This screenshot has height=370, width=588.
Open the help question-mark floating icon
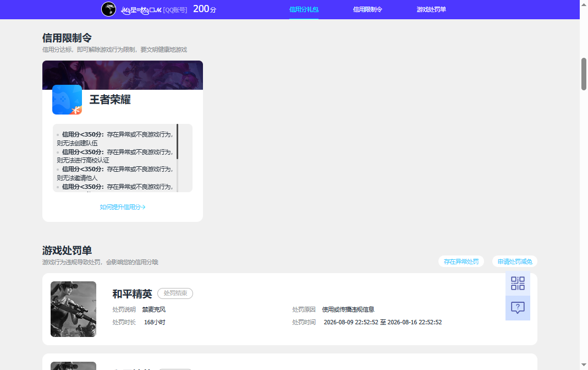tap(518, 308)
